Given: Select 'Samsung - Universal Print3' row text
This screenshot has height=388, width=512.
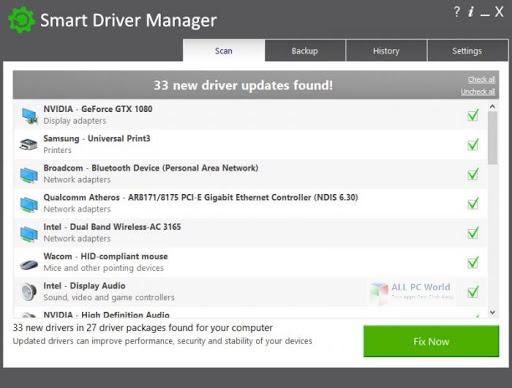Looking at the screenshot, I should pos(97,138).
